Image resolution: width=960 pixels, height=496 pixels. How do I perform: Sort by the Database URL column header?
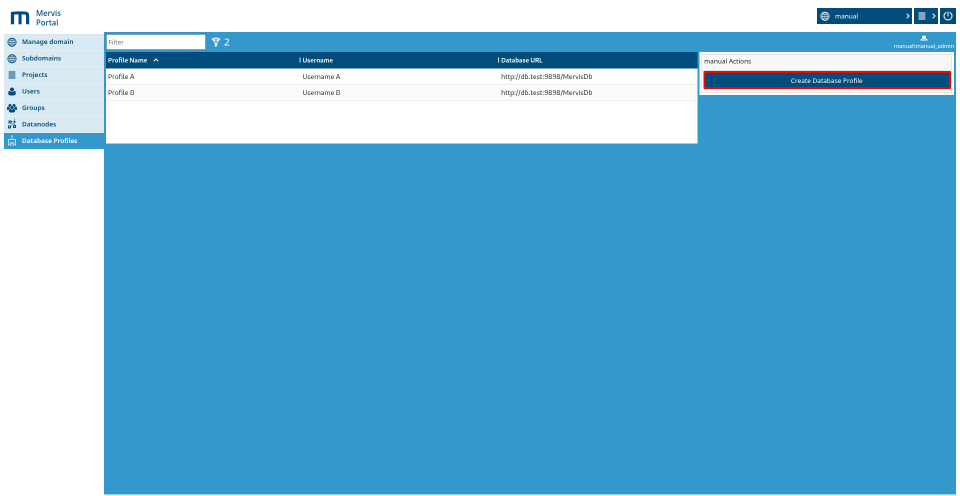(522, 60)
